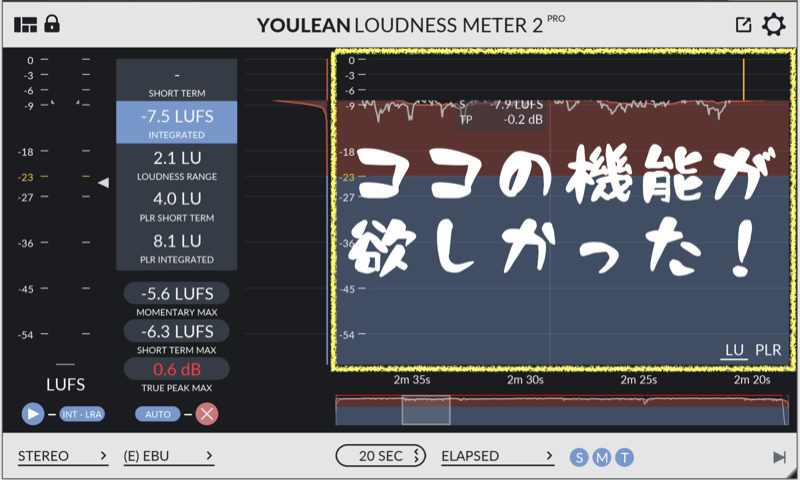This screenshot has height=480, width=800.
Task: Switch graph to LU tab
Action: (x=734, y=350)
